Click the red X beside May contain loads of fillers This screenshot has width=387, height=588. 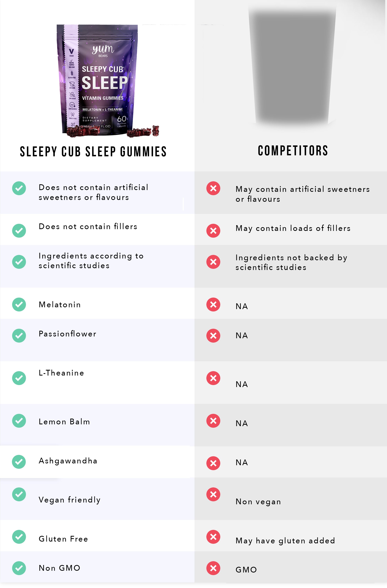pos(213,231)
